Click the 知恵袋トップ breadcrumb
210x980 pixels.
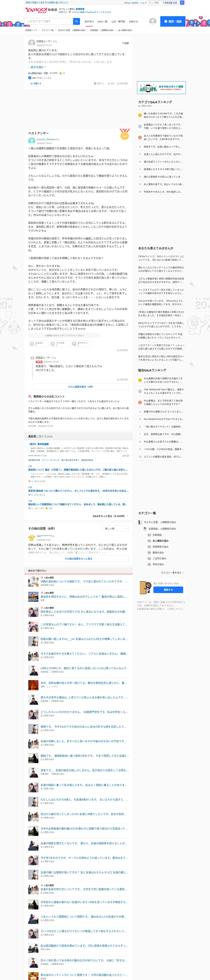click(x=31, y=30)
